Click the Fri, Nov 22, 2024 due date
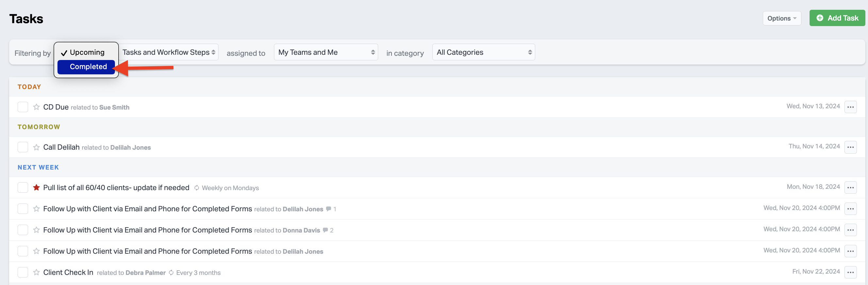The width and height of the screenshot is (868, 285). tap(816, 271)
